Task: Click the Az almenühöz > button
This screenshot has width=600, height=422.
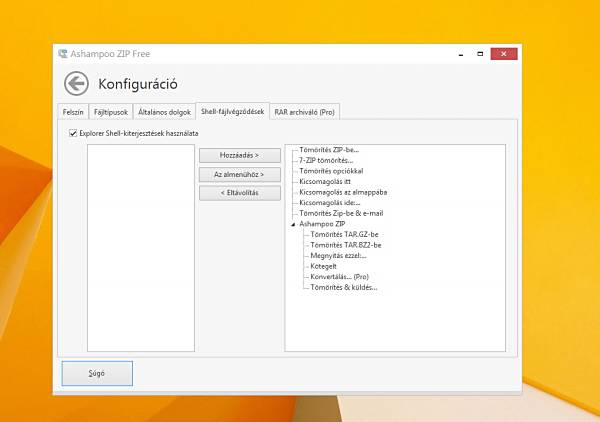Action: coord(240,174)
